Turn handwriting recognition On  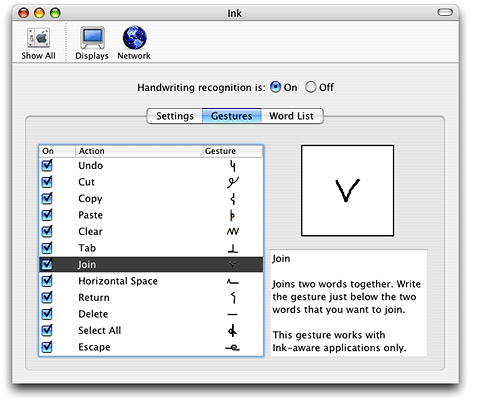click(x=275, y=87)
